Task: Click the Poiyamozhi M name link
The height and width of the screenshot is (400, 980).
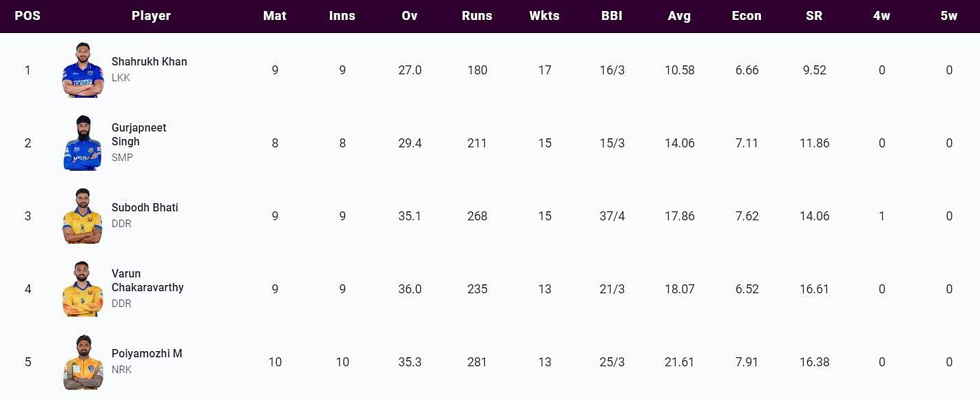Action: click(x=147, y=353)
